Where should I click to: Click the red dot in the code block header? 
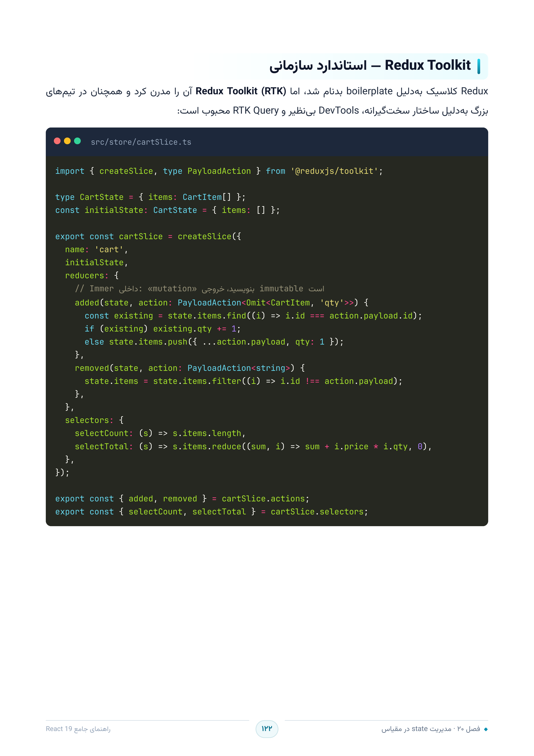coord(57,141)
